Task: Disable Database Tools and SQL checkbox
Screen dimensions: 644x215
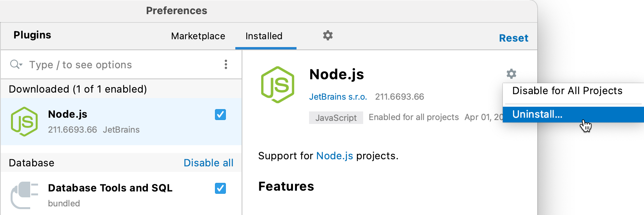Action: [220, 188]
